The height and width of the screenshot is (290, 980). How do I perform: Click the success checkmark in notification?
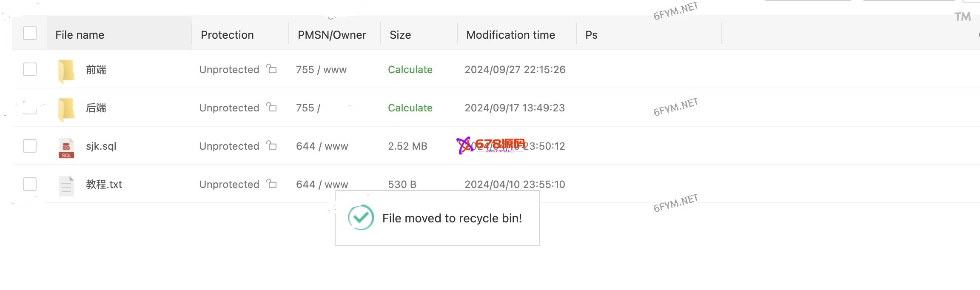tap(361, 218)
